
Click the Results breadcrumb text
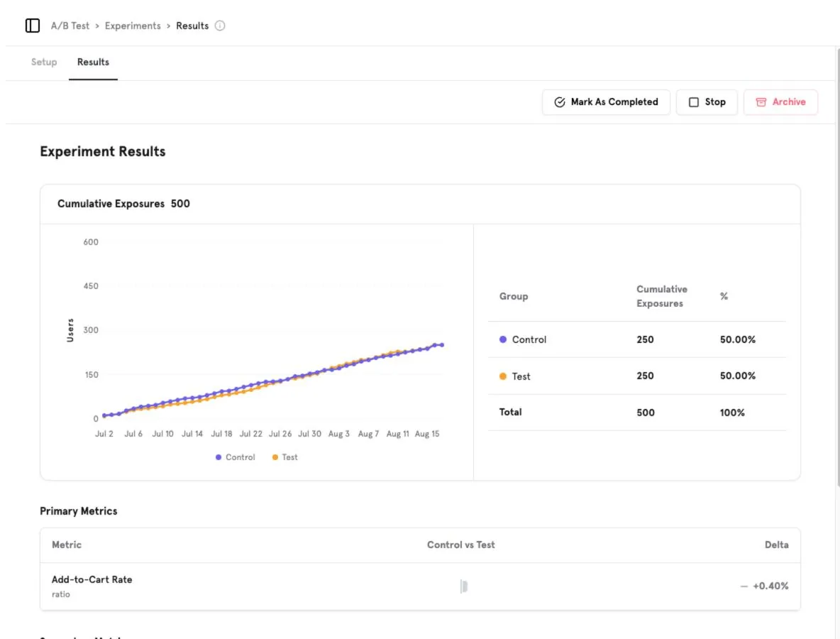(192, 26)
